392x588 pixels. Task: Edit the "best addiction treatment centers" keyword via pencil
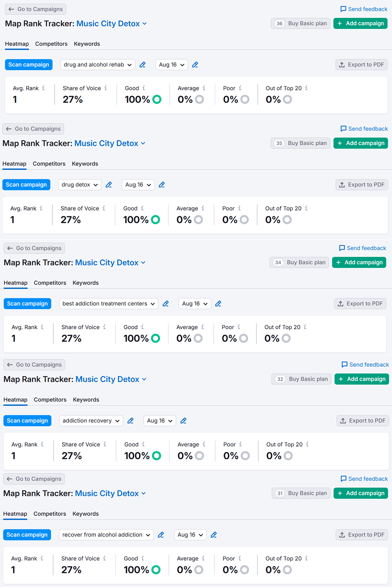coord(166,304)
